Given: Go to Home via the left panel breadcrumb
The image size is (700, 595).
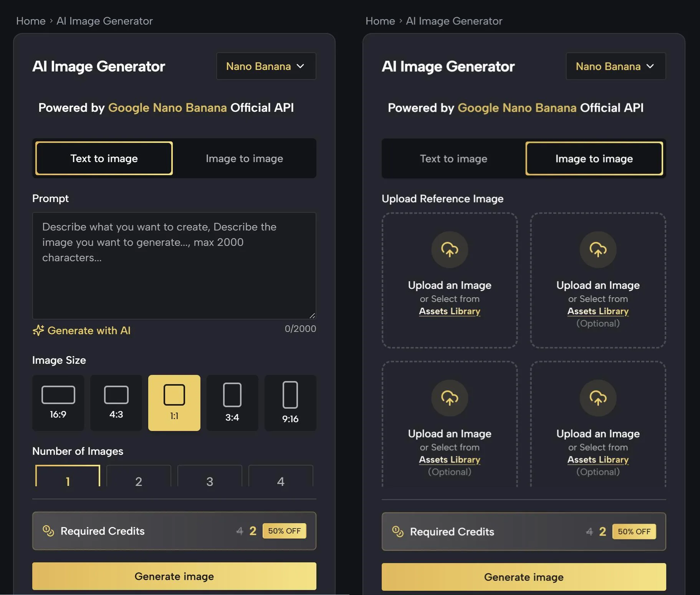Looking at the screenshot, I should click(31, 21).
